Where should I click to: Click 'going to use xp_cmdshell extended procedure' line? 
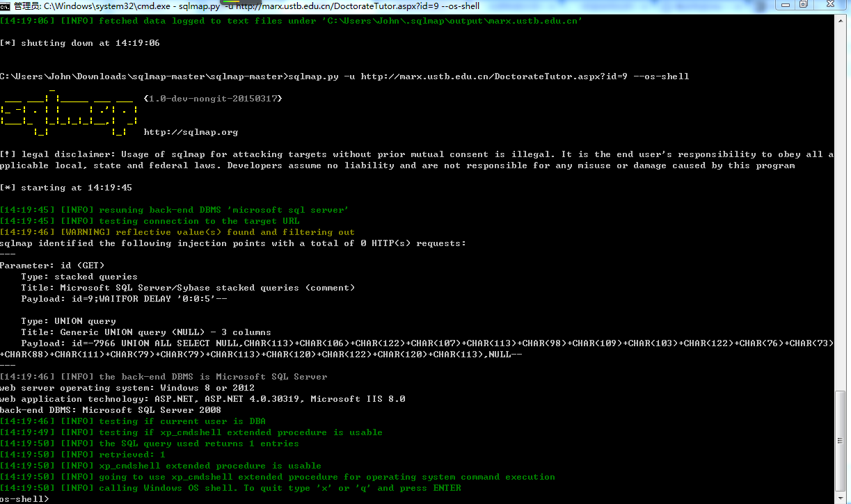[x=278, y=477]
